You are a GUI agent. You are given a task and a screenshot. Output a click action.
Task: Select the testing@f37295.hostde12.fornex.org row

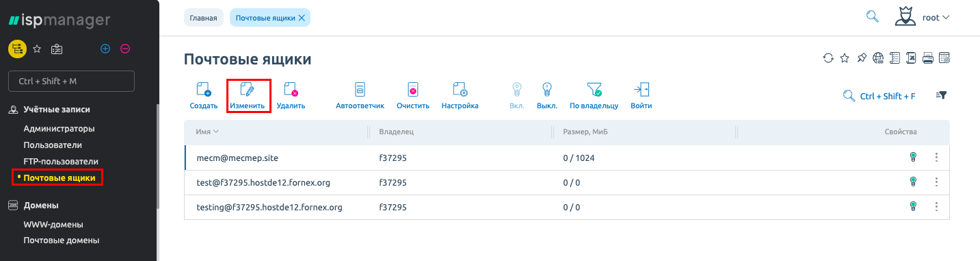click(567, 207)
